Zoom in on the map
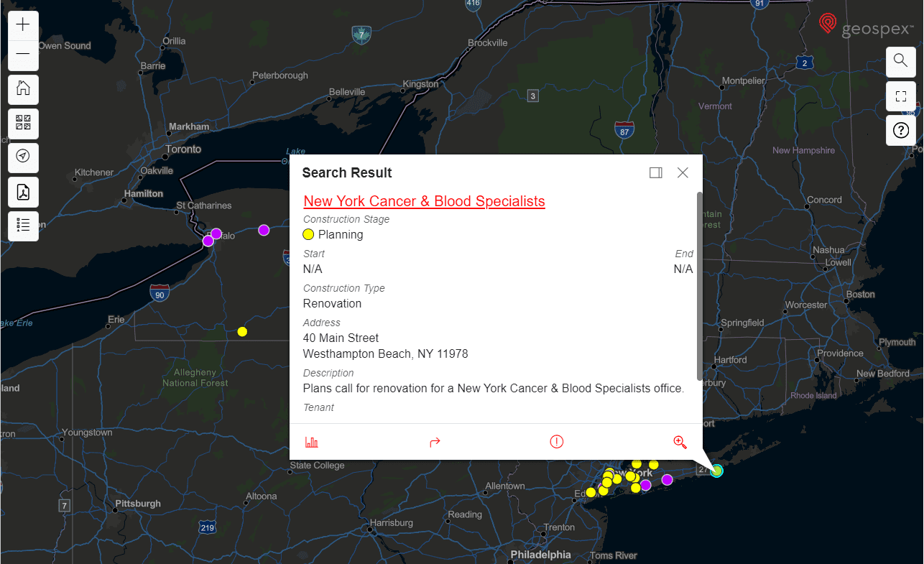Image resolution: width=924 pixels, height=564 pixels. [x=23, y=25]
